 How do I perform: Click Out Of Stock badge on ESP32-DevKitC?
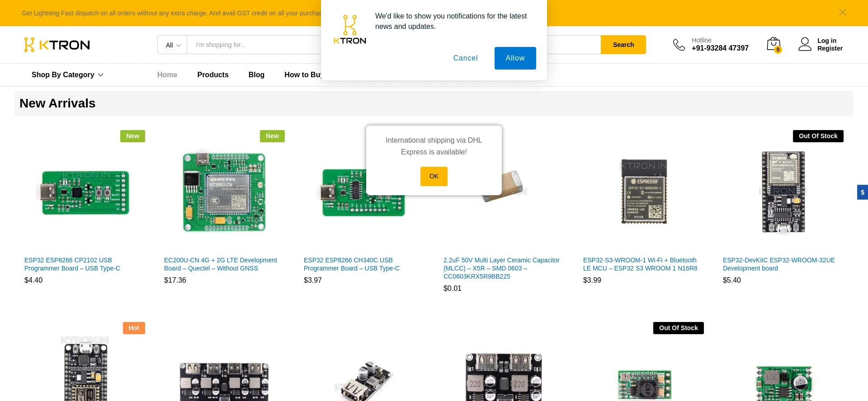(818, 136)
